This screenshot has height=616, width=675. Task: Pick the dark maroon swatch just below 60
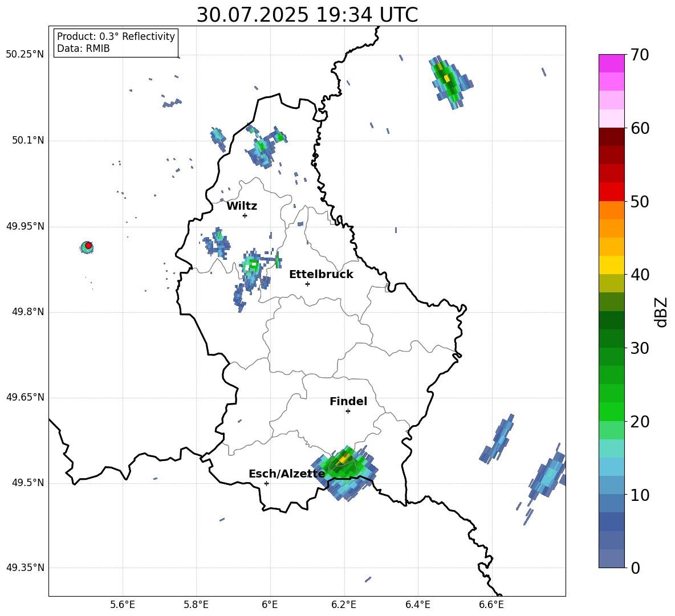click(x=611, y=137)
